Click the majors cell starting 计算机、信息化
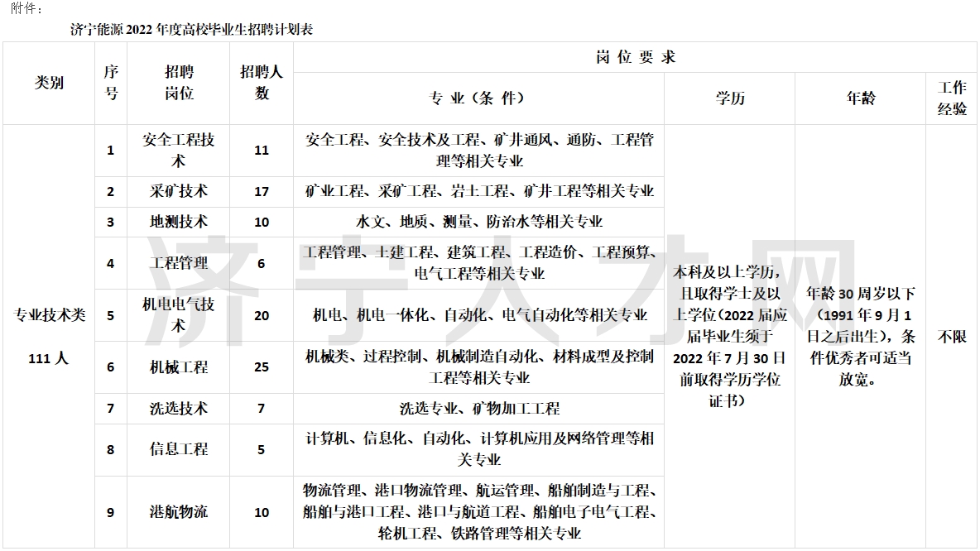The width and height of the screenshot is (980, 551). pos(478,450)
